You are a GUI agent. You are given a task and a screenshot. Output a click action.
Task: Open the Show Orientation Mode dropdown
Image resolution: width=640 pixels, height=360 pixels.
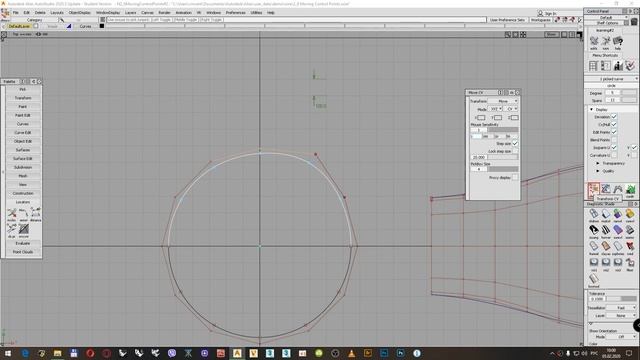click(x=622, y=337)
